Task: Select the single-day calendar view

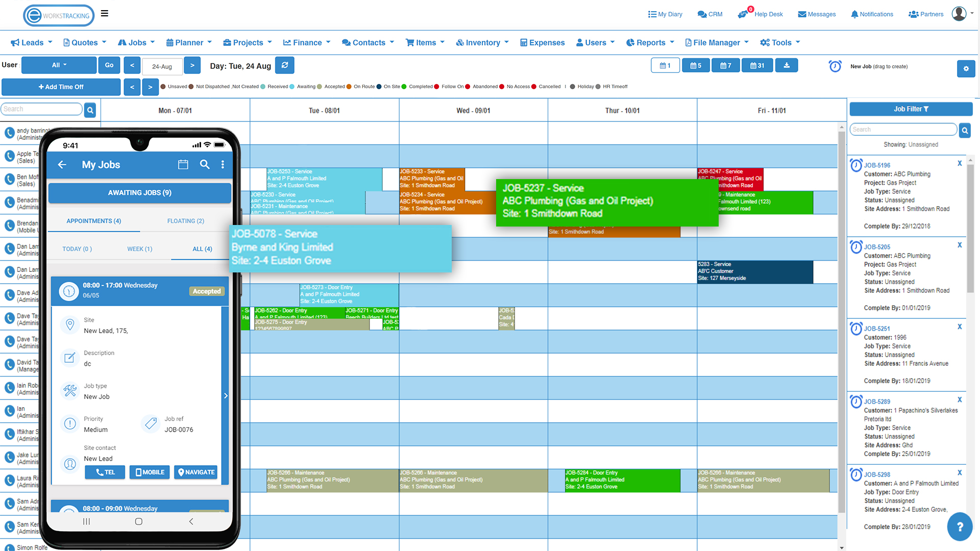Action: [x=665, y=65]
